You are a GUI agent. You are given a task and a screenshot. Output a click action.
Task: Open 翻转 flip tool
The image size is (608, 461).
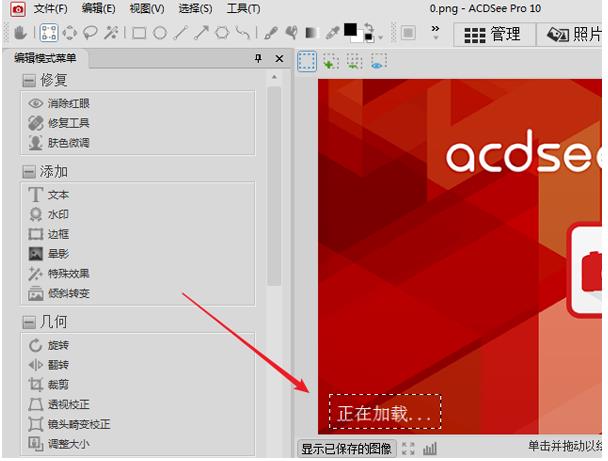click(x=48, y=365)
